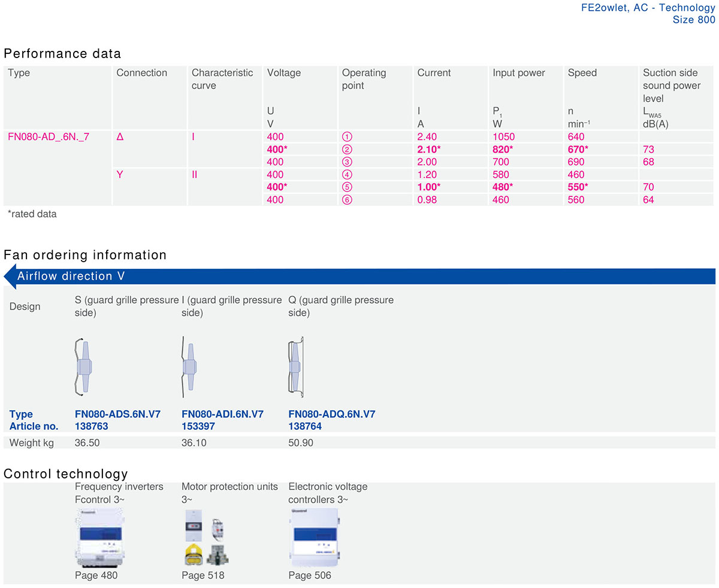Select circled operating point 2
The height and width of the screenshot is (588, 719).
tap(346, 149)
